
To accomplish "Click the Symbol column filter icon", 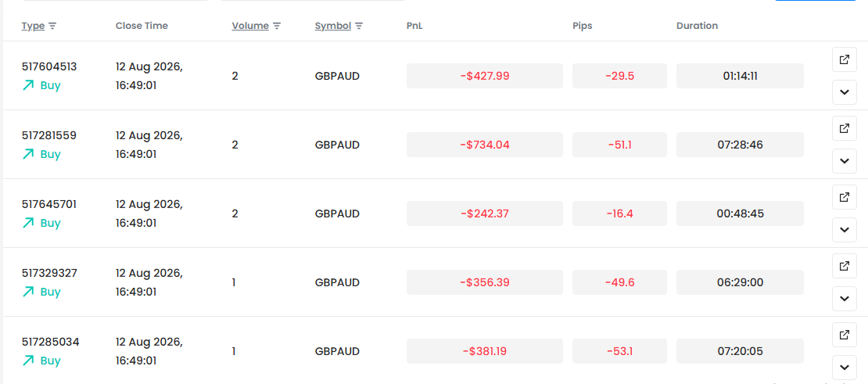I will [x=359, y=26].
